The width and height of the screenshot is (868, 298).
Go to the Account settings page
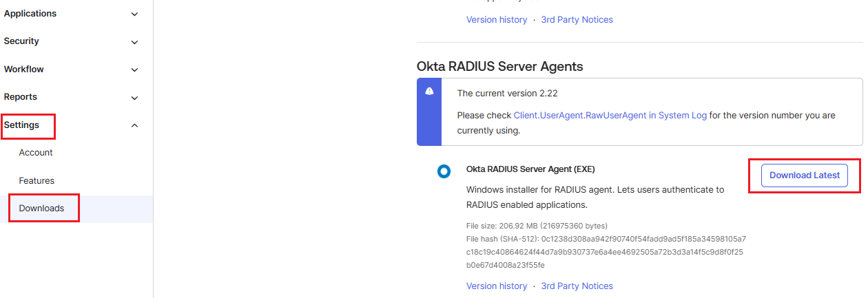point(36,153)
